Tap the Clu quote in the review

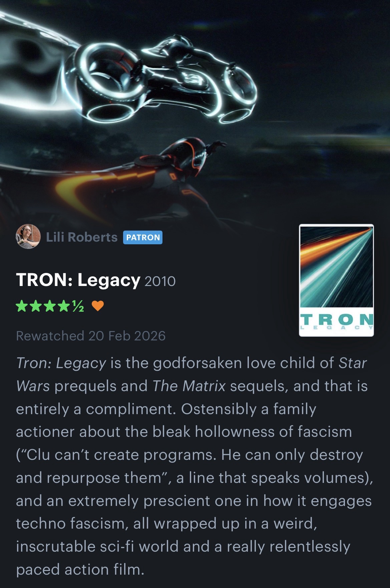pos(189,466)
